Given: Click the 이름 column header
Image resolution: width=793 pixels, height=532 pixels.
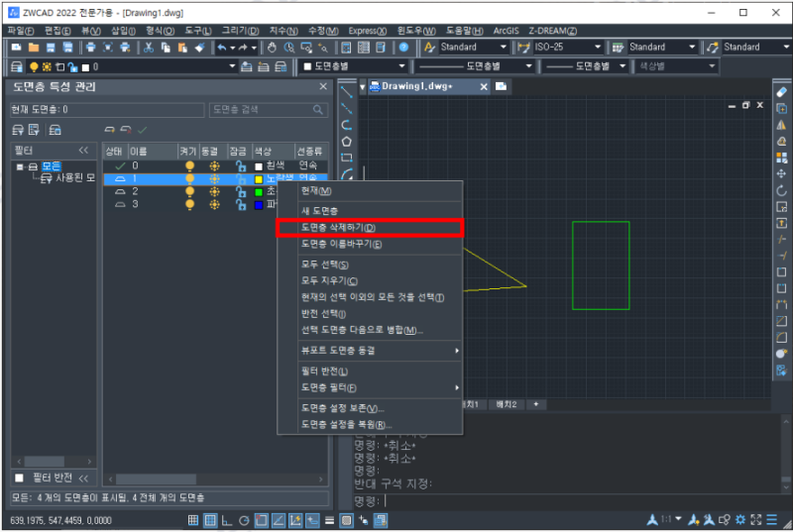Looking at the screenshot, I should pos(153,151).
